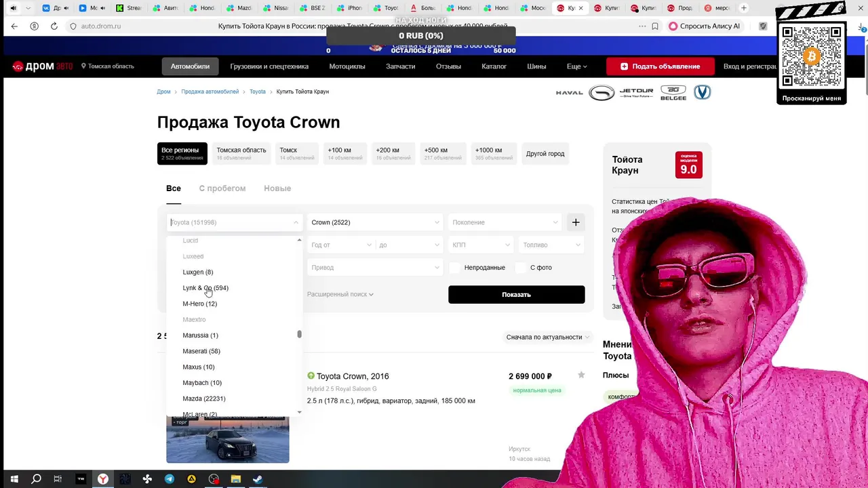Open the КПП dropdown
868x488 pixels.
tap(481, 245)
